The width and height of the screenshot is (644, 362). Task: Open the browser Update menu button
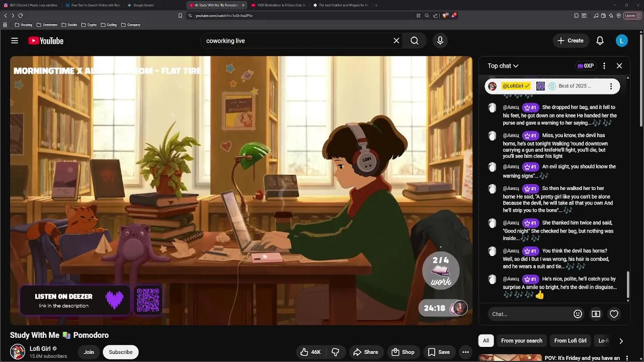(x=632, y=16)
